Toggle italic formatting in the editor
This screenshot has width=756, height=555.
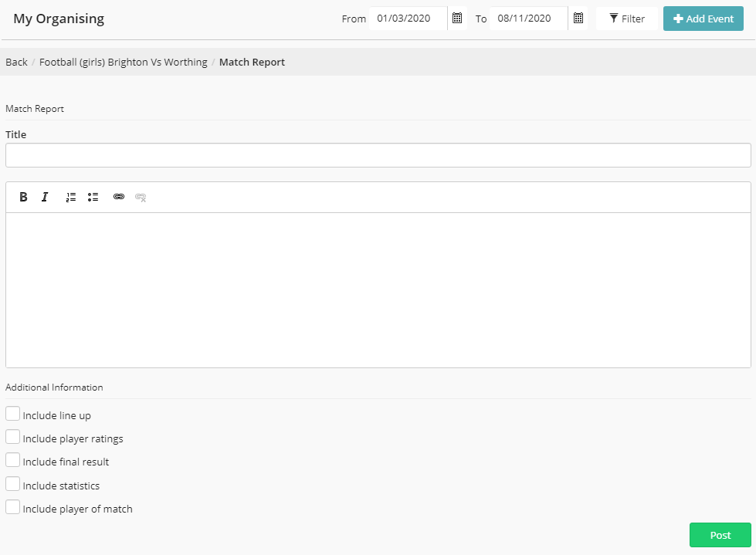[x=45, y=198]
